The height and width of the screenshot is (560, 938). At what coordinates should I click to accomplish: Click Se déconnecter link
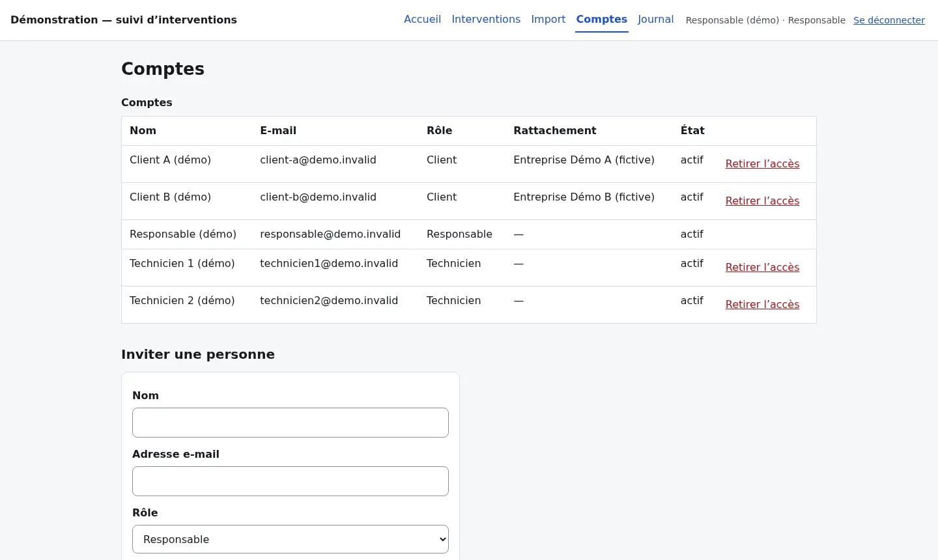(x=889, y=20)
